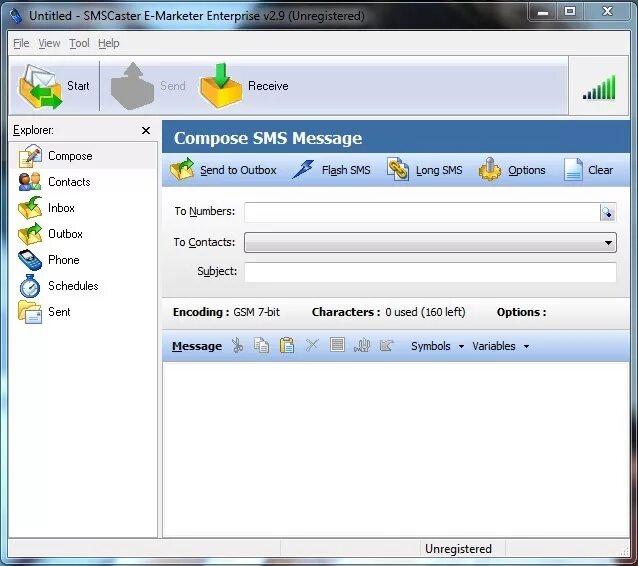Screen dimensions: 638x566
Task: Open the File menu
Action: 21,43
